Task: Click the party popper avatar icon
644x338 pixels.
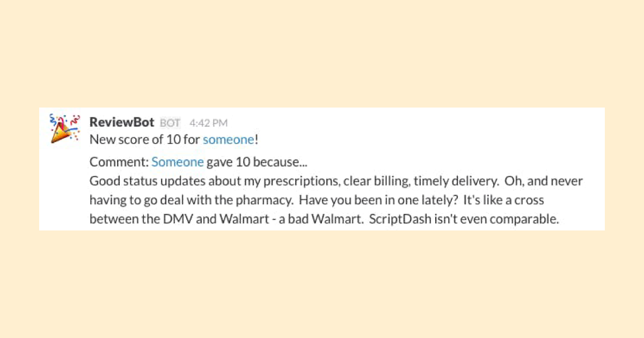Action: (64, 129)
